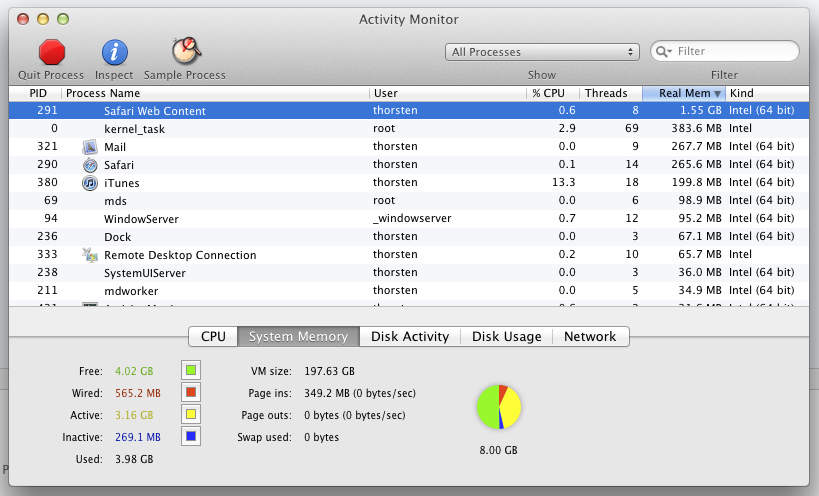The height and width of the screenshot is (496, 819).
Task: Switch to Disk Usage tab
Action: click(506, 336)
